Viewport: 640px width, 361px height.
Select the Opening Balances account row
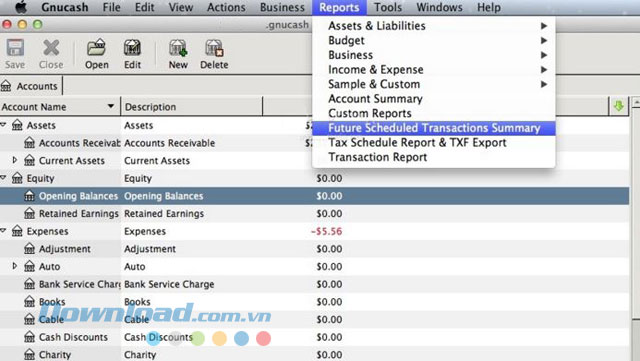314,196
